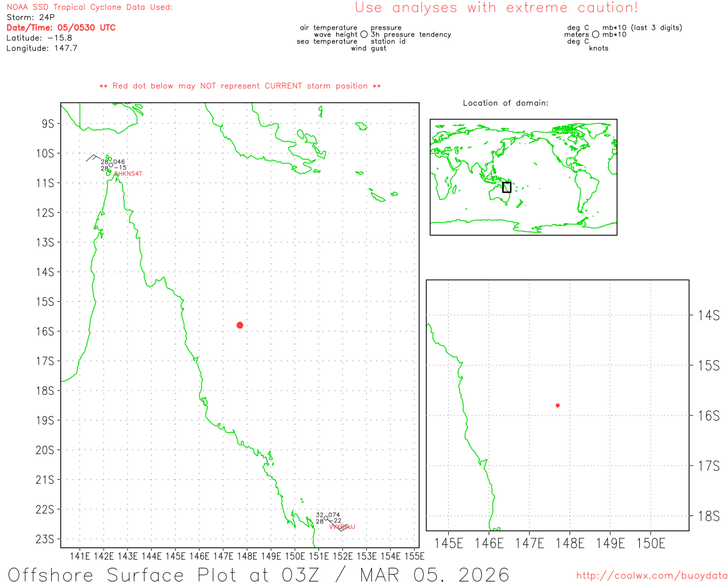
Task: Click the Offshore Surface Plot title text
Action: point(259,574)
